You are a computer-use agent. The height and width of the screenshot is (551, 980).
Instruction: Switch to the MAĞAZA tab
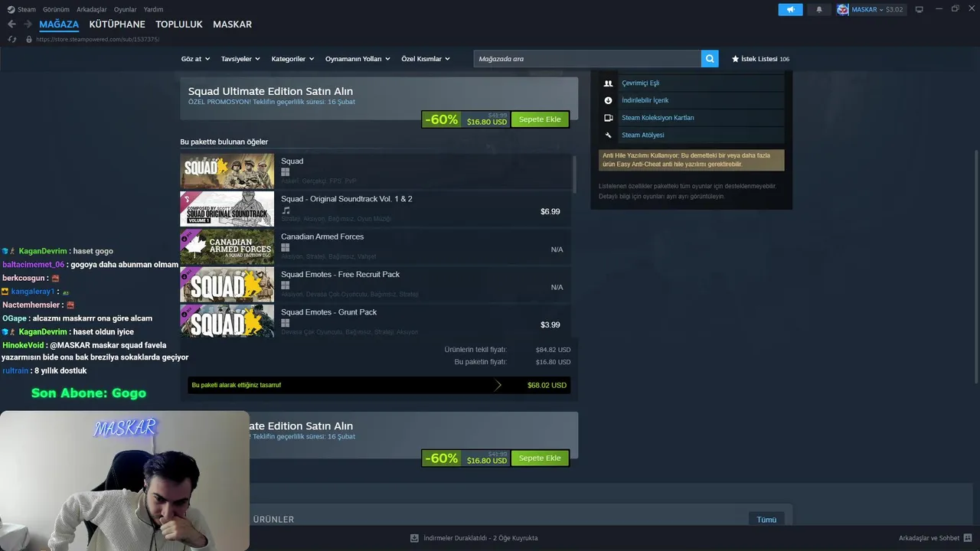pyautogui.click(x=59, y=24)
